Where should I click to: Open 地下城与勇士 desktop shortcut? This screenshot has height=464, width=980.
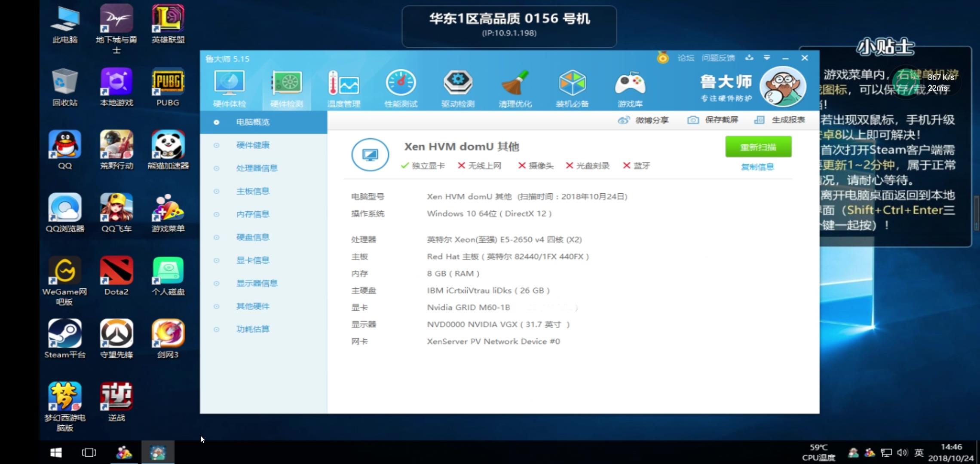pyautogui.click(x=116, y=29)
